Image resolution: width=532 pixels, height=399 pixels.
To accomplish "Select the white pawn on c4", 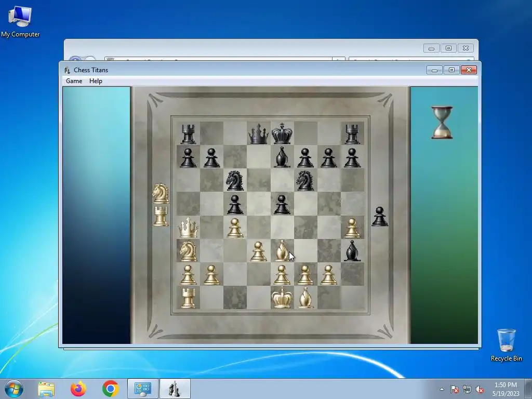I will pyautogui.click(x=235, y=228).
